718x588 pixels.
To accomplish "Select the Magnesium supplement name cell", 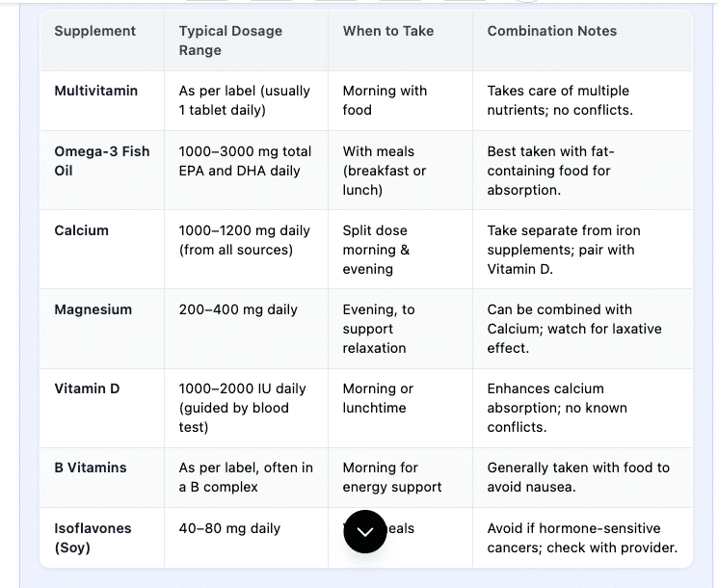I will (93, 309).
